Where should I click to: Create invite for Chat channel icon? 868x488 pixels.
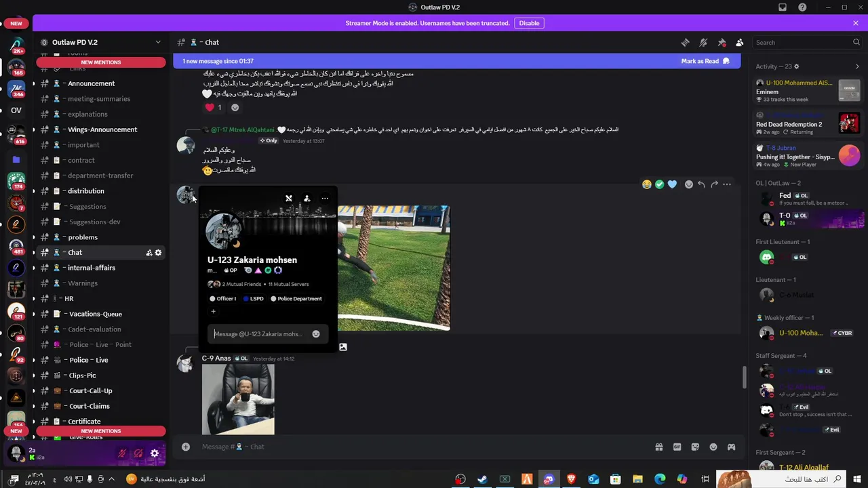149,253
